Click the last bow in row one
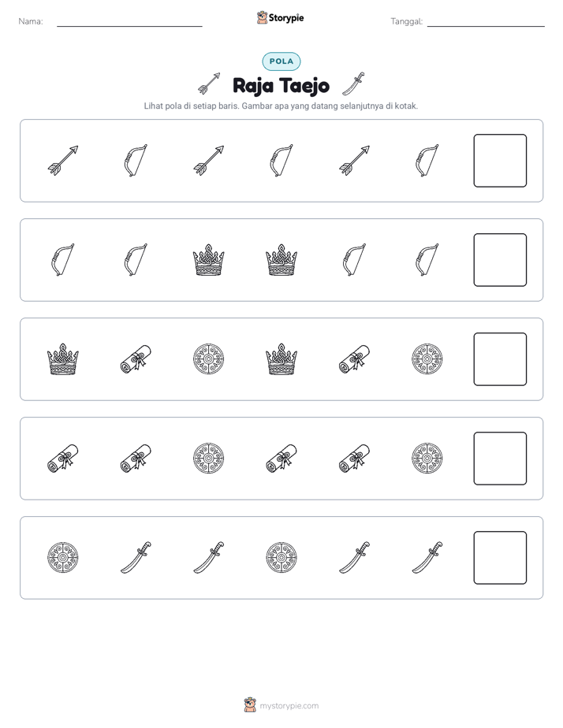Image resolution: width=563 pixels, height=728 pixels. (427, 161)
